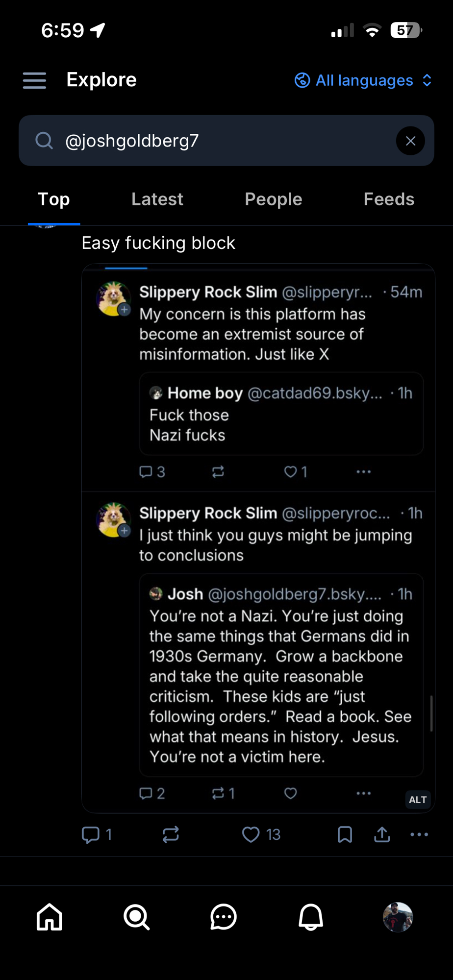Viewport: 453px width, 980px height.
Task: Repost the Easy block post
Action: point(171,834)
